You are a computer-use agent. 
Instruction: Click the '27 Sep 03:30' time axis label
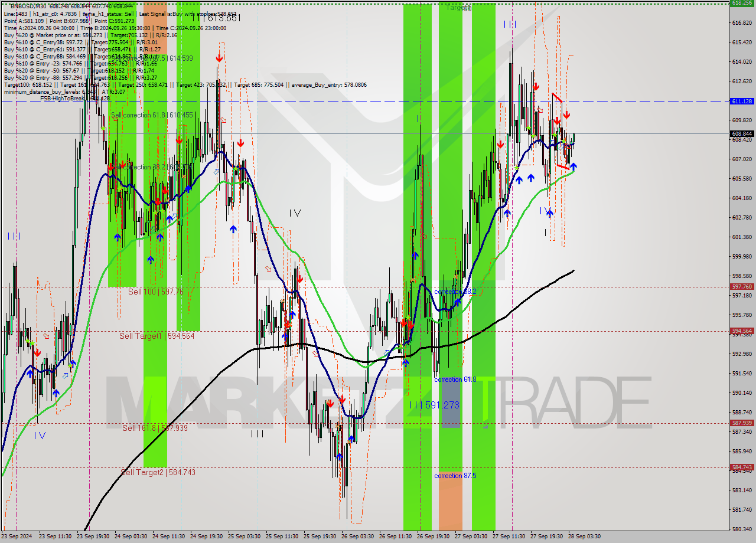point(471,537)
